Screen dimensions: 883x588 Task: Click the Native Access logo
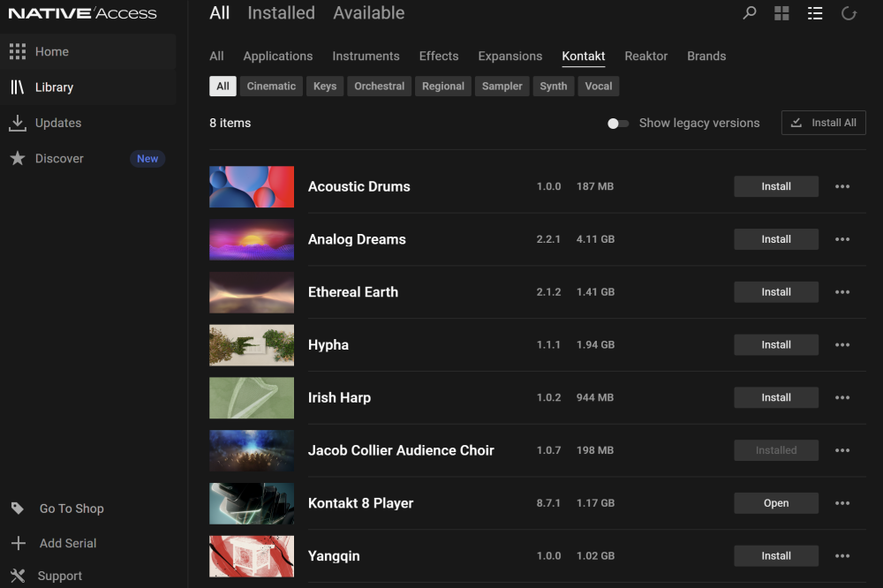click(x=82, y=13)
